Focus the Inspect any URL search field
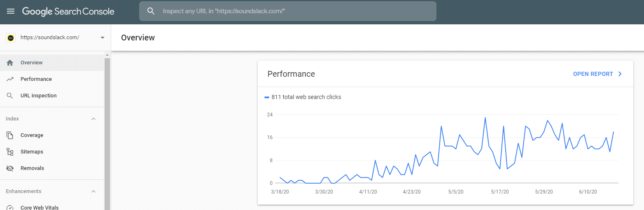The width and height of the screenshot is (644, 210). click(x=287, y=11)
